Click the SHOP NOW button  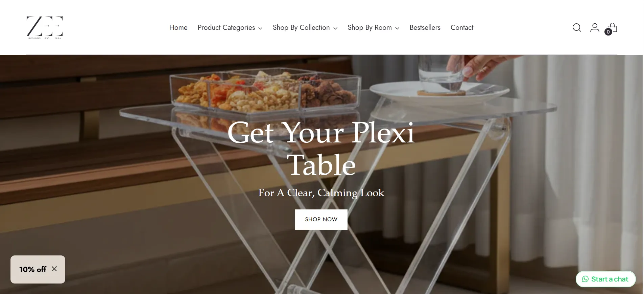click(321, 219)
